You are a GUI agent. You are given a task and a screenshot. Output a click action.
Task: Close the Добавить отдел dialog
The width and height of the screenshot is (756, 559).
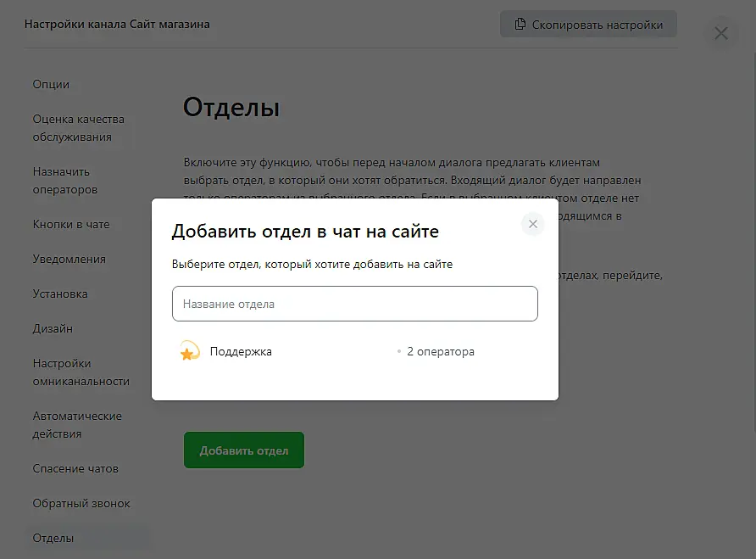pos(532,224)
